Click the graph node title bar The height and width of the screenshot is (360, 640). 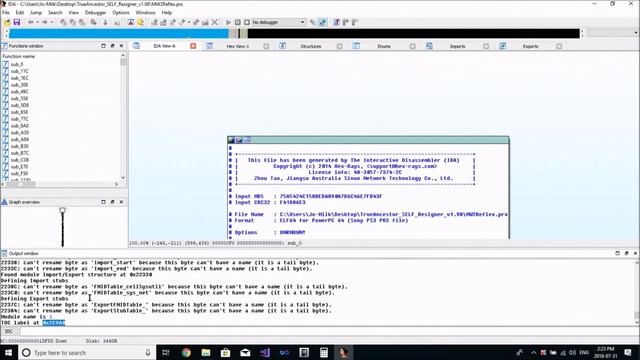click(368, 140)
